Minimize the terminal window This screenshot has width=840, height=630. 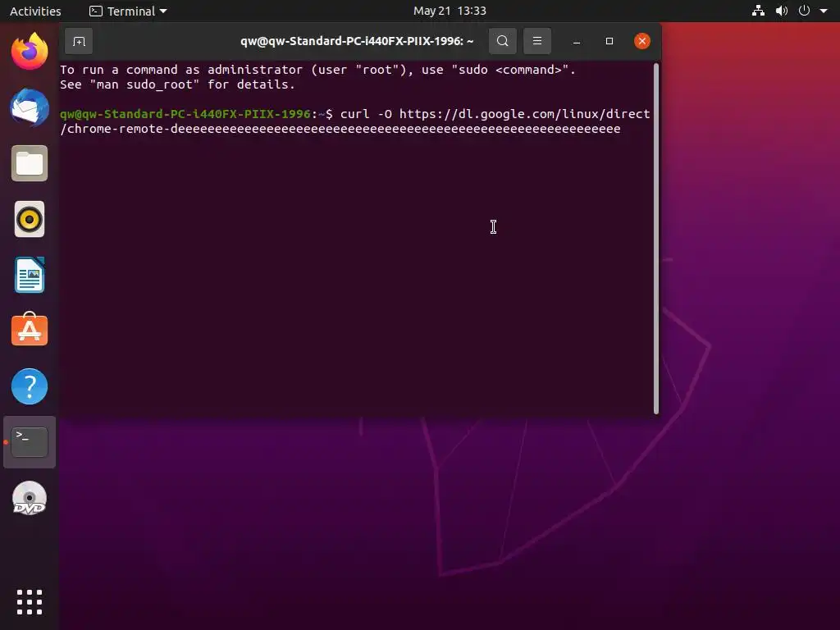577,41
